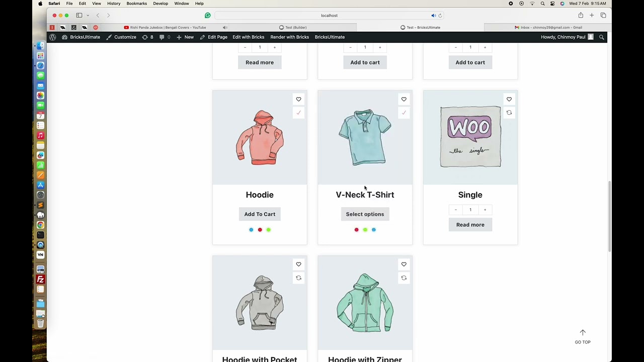The width and height of the screenshot is (644, 362).
Task: Go to top of page
Action: pos(583,337)
